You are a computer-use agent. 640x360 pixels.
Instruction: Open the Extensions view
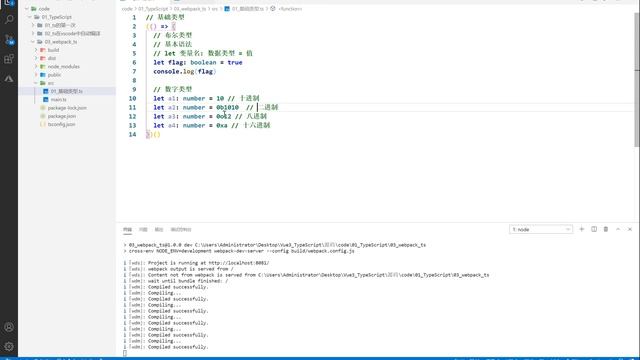(9, 59)
